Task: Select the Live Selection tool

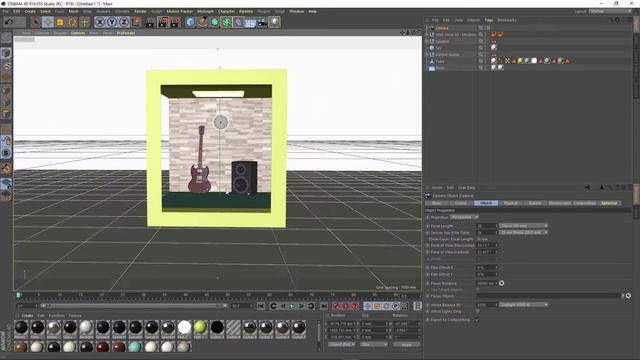Action: tap(36, 22)
